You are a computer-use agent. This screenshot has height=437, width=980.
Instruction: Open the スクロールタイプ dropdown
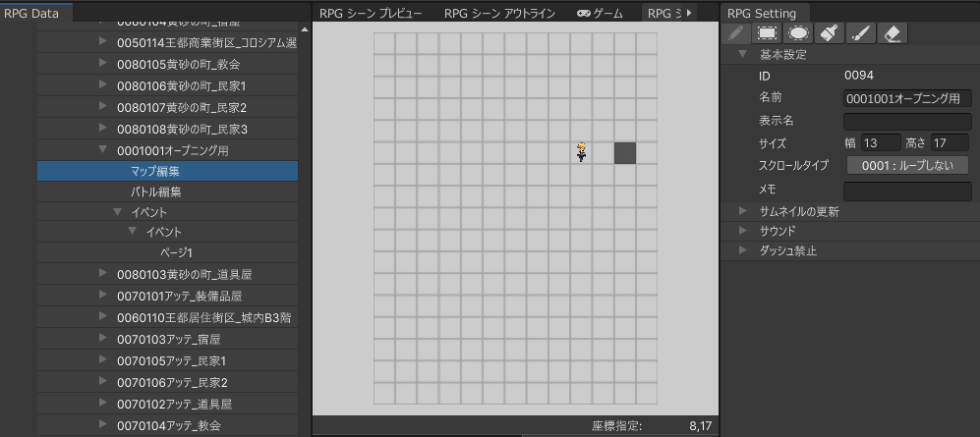pos(906,165)
